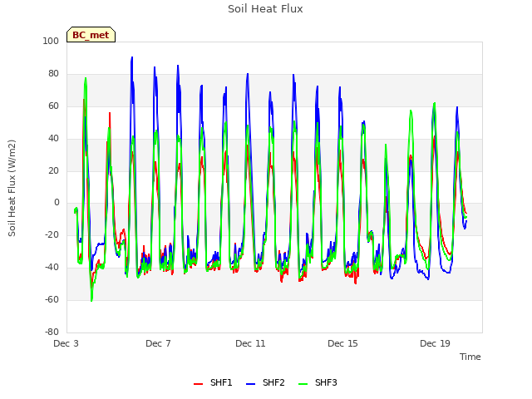Select the Soil Heat Flux chart title

pyautogui.click(x=265, y=9)
